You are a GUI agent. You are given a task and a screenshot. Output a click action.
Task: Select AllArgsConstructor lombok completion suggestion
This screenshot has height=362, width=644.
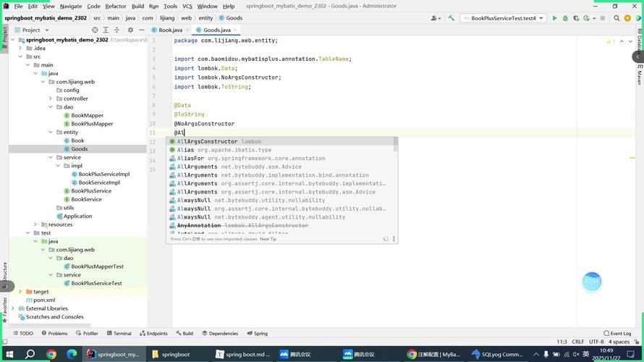pyautogui.click(x=207, y=142)
